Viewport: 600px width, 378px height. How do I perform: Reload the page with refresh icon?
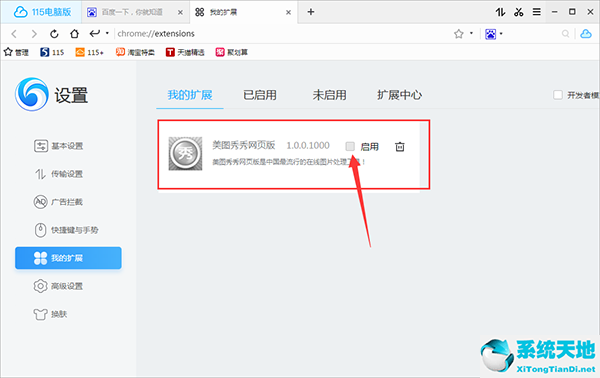54,34
